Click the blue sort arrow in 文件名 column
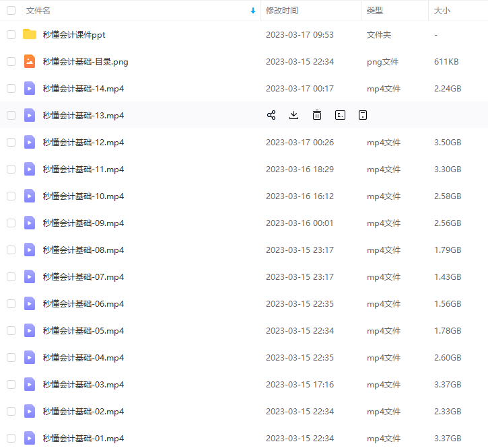Screen dimensions: 488x448 [253, 11]
